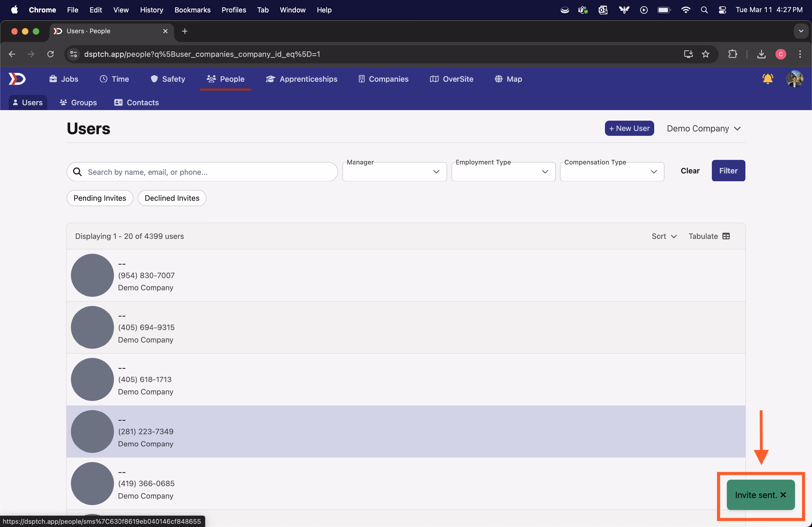Open the notifications bell icon
The height and width of the screenshot is (527, 812).
coord(767,79)
